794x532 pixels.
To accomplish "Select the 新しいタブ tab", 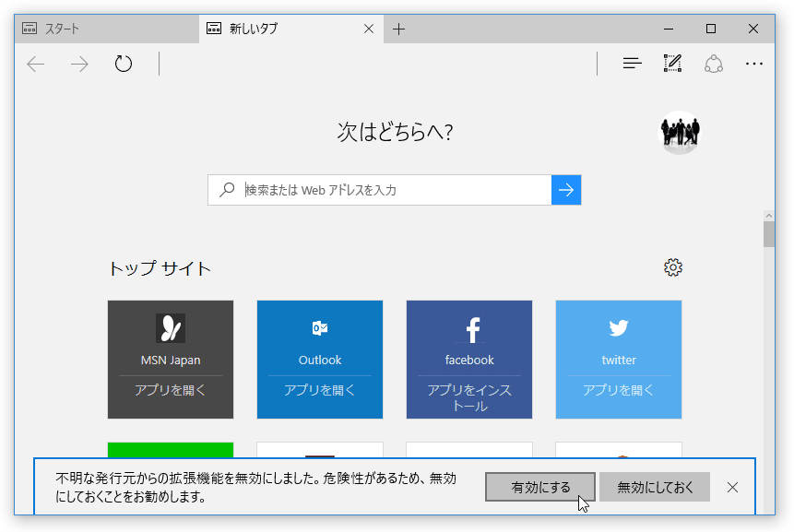I will [291, 29].
